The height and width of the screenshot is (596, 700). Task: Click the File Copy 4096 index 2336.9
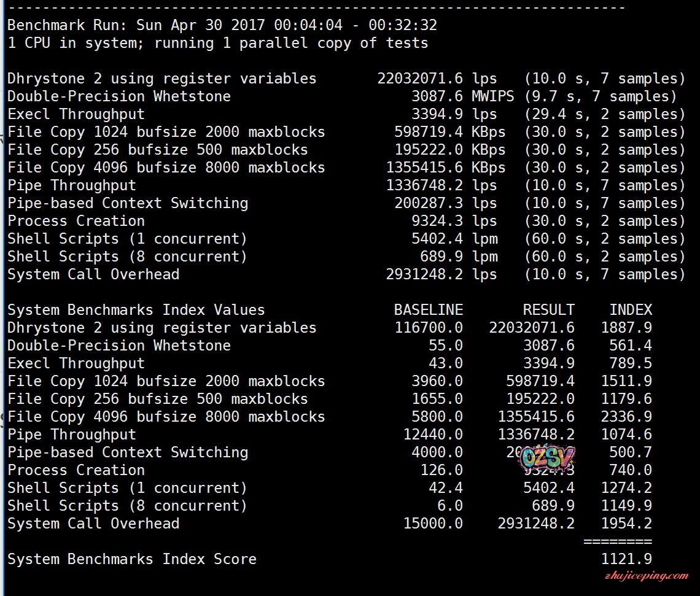626,417
